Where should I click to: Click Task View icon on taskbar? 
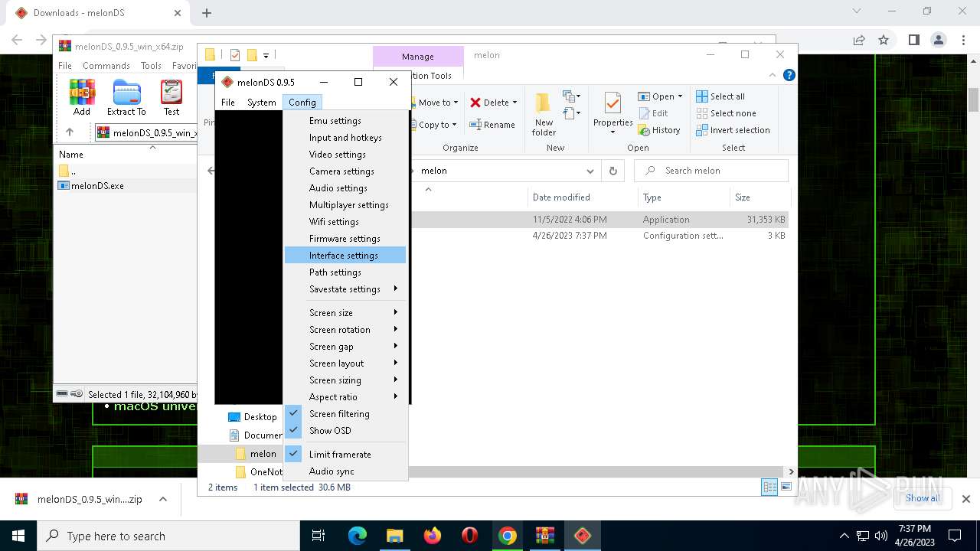point(319,536)
